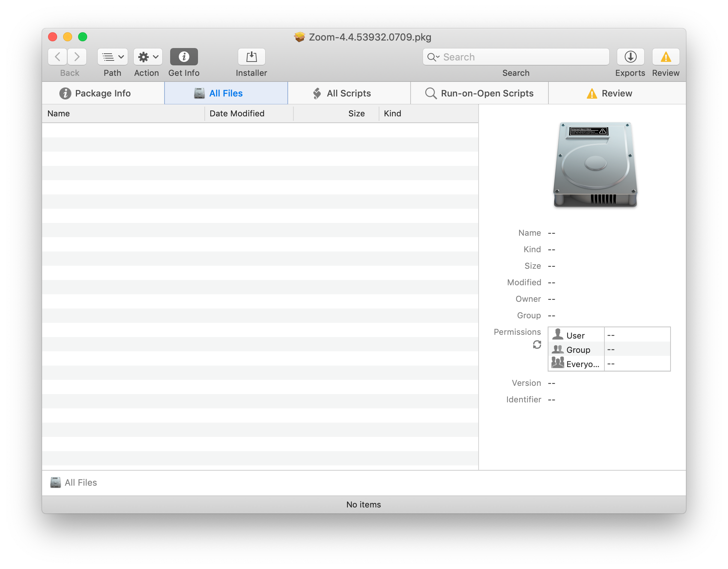This screenshot has width=728, height=569.
Task: Open the Exports download icon
Action: [x=630, y=57]
